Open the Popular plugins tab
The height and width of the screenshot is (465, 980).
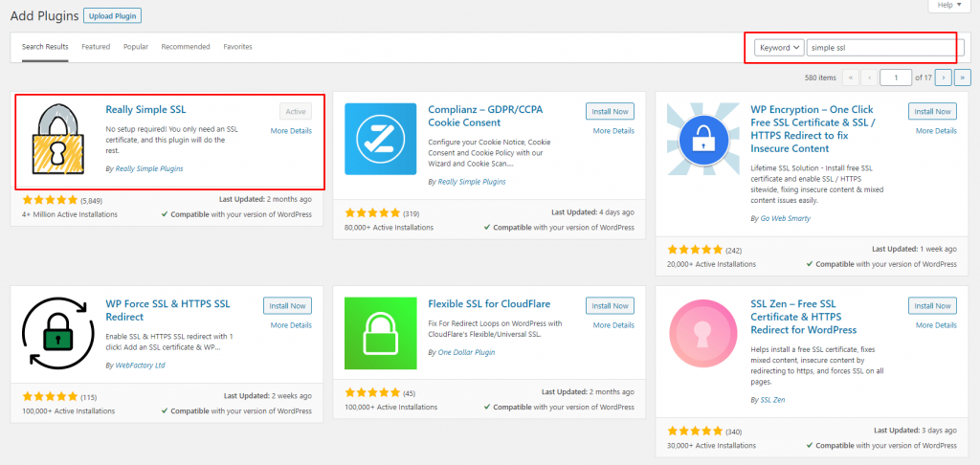point(136,47)
